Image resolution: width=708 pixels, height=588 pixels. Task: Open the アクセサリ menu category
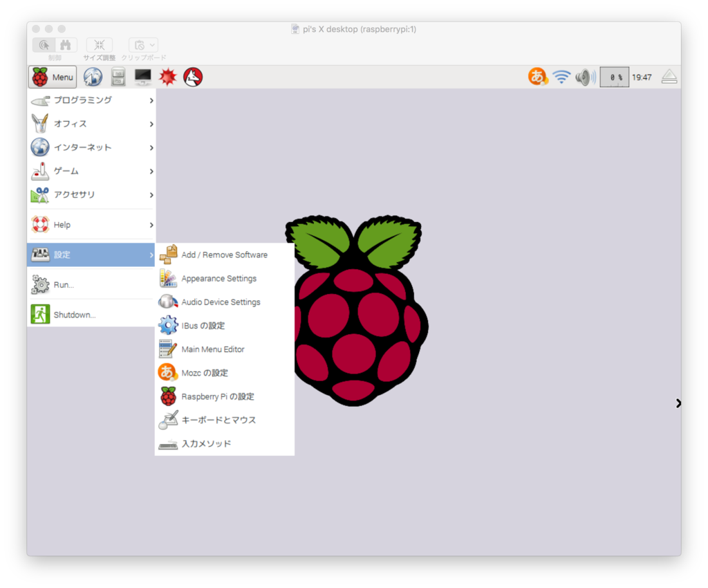(92, 194)
